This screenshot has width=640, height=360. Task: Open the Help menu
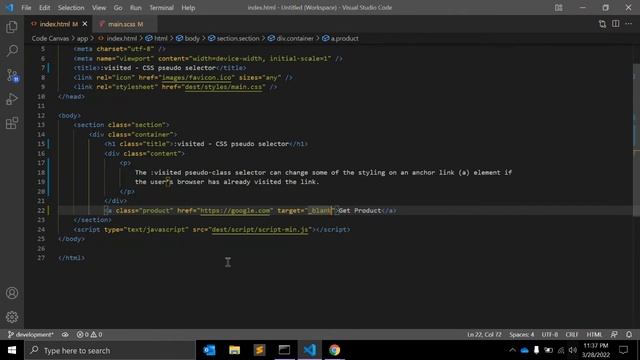[x=188, y=8]
